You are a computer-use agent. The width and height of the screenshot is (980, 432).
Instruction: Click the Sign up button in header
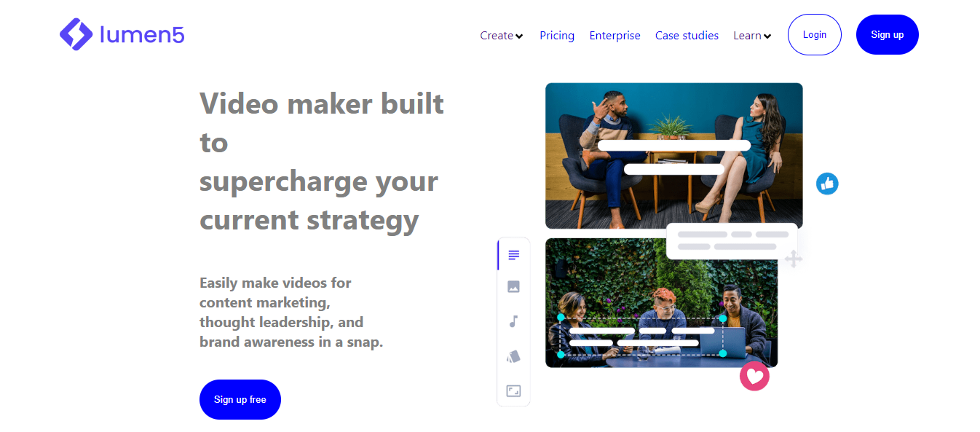[x=888, y=34]
